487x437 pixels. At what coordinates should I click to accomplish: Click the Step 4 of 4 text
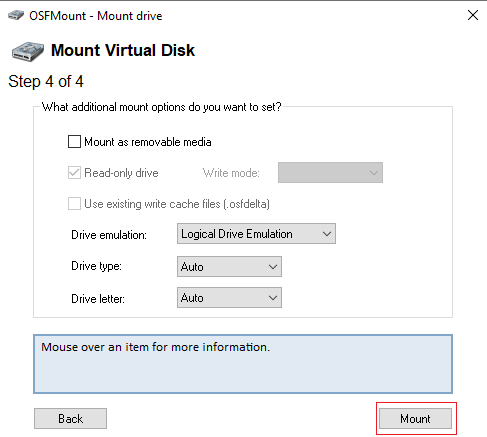tap(46, 81)
